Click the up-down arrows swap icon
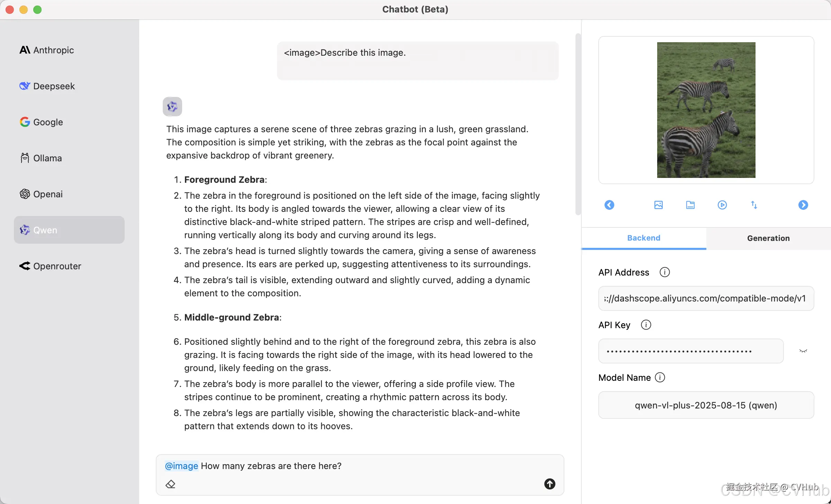Viewport: 831px width, 504px height. (x=754, y=205)
